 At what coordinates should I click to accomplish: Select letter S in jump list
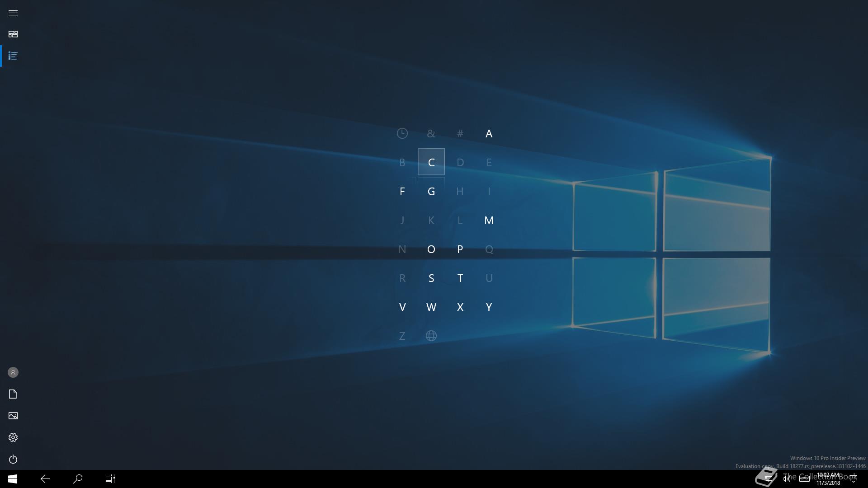click(431, 278)
